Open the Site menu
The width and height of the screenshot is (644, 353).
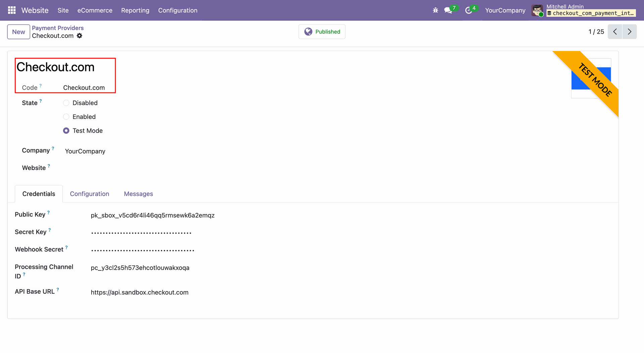(x=63, y=10)
